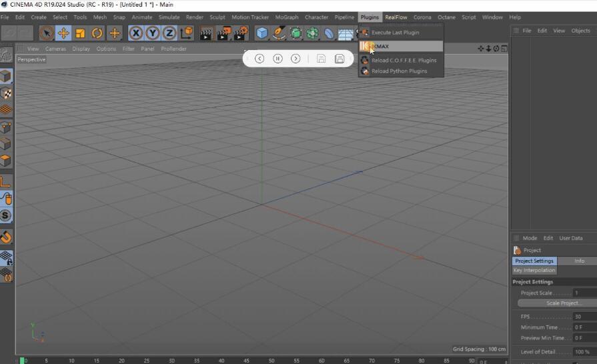This screenshot has height=364, width=597.
Task: Open Edit Render Settings icon
Action: (241, 33)
